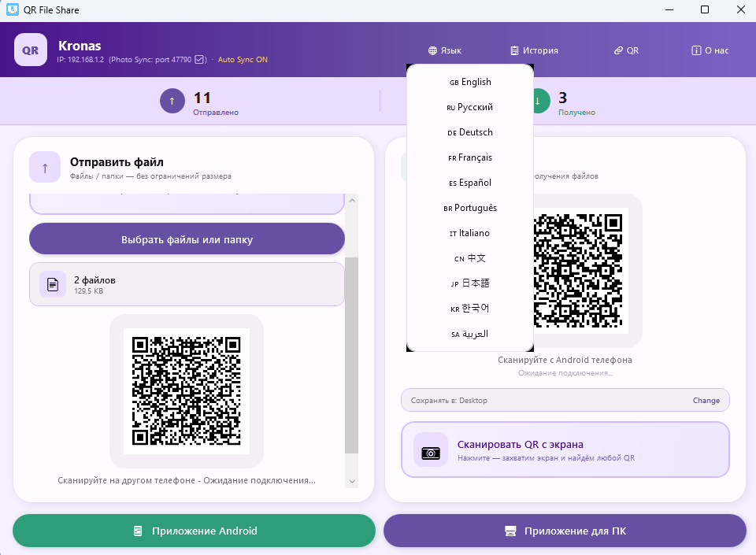The height and width of the screenshot is (555, 756).
Task: Click the send QR code under 2 файлов
Action: tap(186, 391)
